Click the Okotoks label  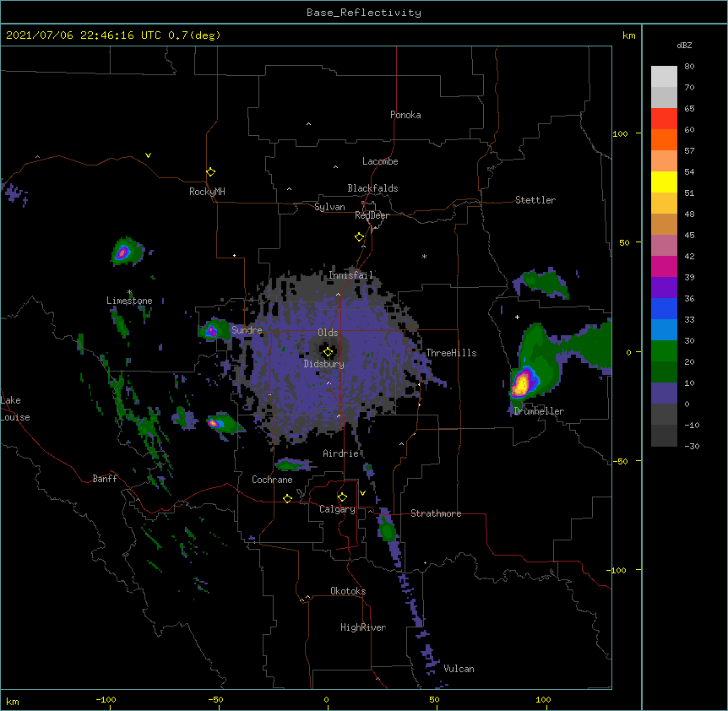(x=348, y=591)
